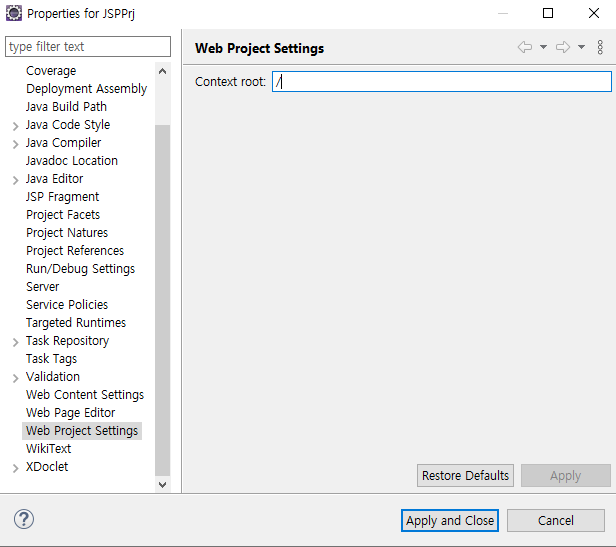
Task: Select Java Code Style entry
Action: coord(68,125)
